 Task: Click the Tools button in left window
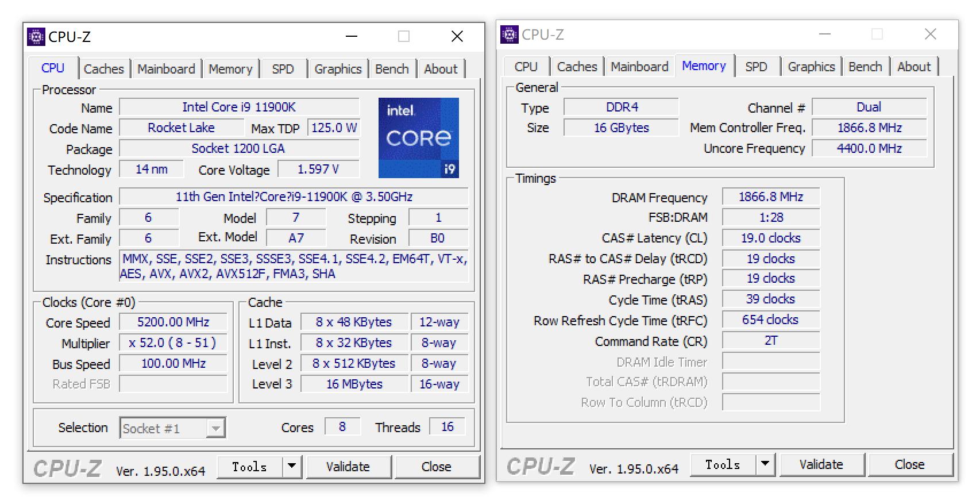pos(249,466)
